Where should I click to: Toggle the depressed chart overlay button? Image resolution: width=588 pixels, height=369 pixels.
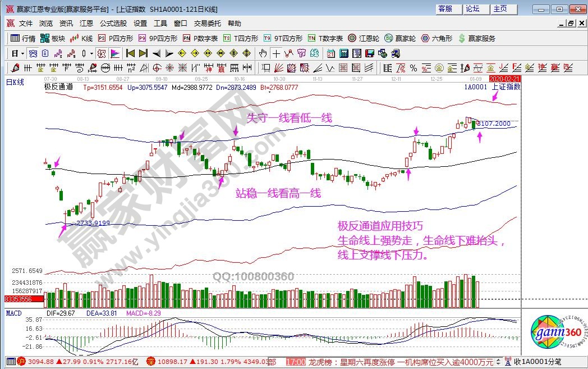[102, 53]
